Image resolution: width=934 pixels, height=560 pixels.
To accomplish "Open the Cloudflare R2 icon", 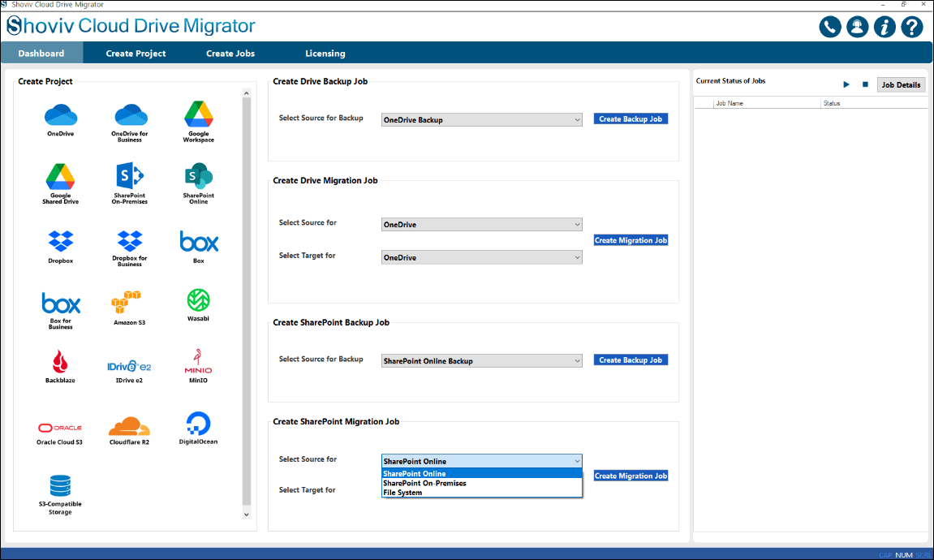I will pos(129,427).
